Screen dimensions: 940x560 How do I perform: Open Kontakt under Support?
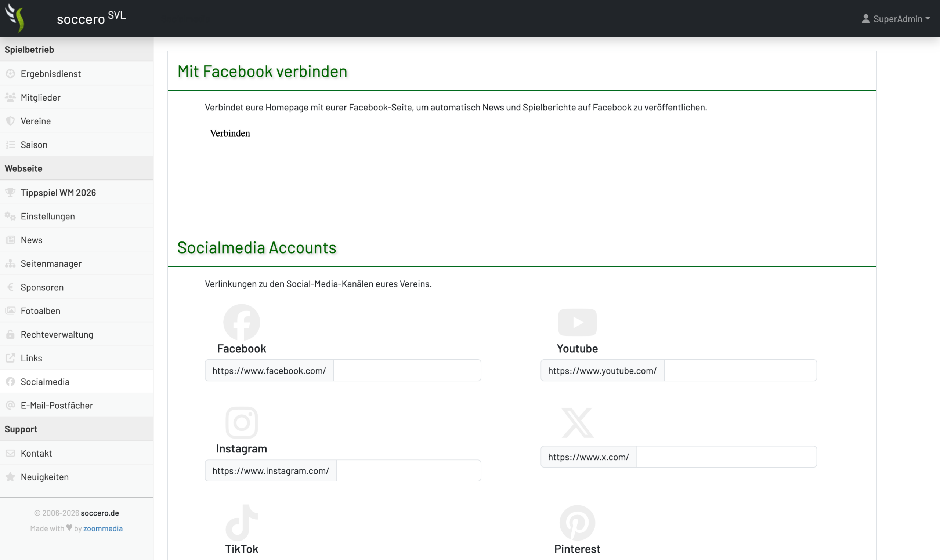coord(77,453)
